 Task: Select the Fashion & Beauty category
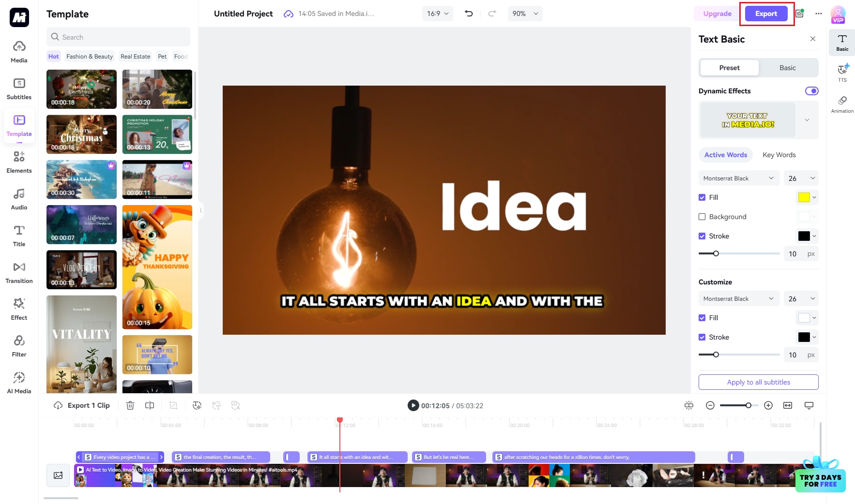[x=90, y=57]
